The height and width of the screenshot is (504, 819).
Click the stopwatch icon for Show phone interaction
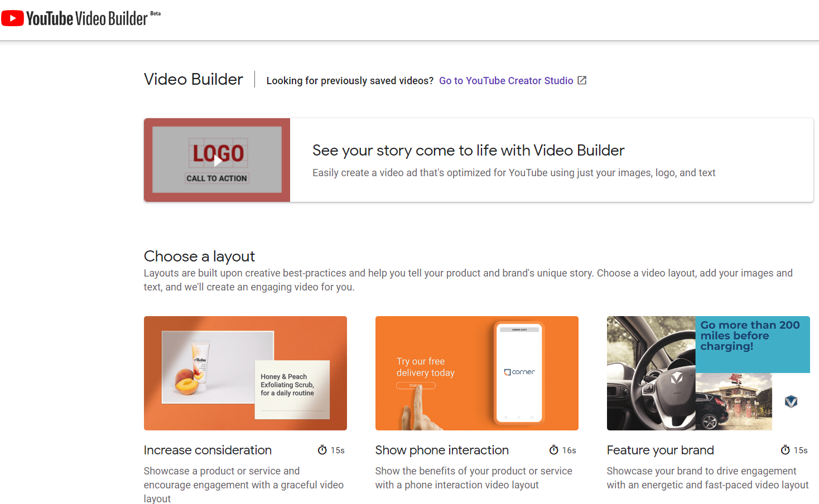coord(554,450)
